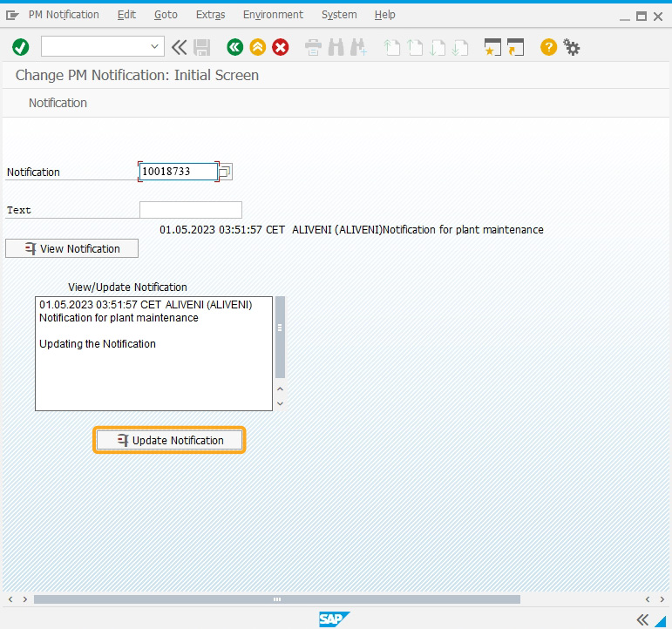The width and height of the screenshot is (672, 629).
Task: Click the blue triangle status bar corner icon
Action: click(x=661, y=621)
